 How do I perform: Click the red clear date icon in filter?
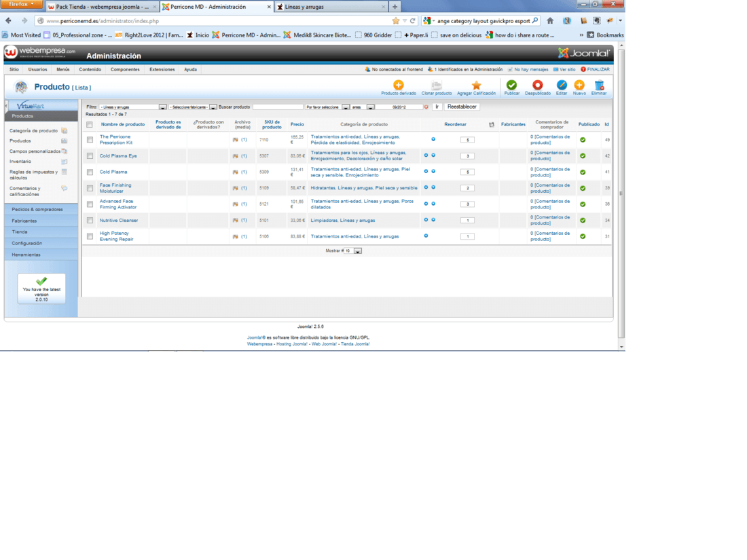[x=426, y=107]
